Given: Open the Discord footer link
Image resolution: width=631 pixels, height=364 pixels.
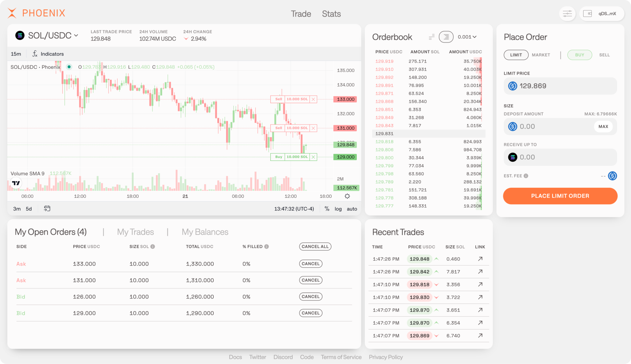Looking at the screenshot, I should click(283, 357).
